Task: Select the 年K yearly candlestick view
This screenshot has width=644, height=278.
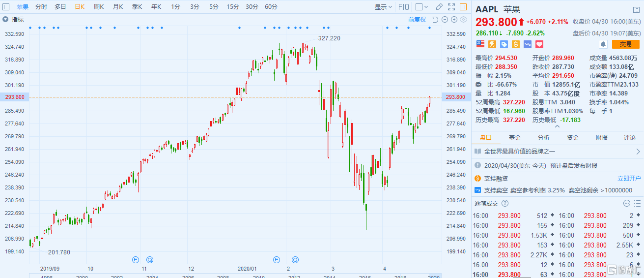Action: click(x=156, y=7)
